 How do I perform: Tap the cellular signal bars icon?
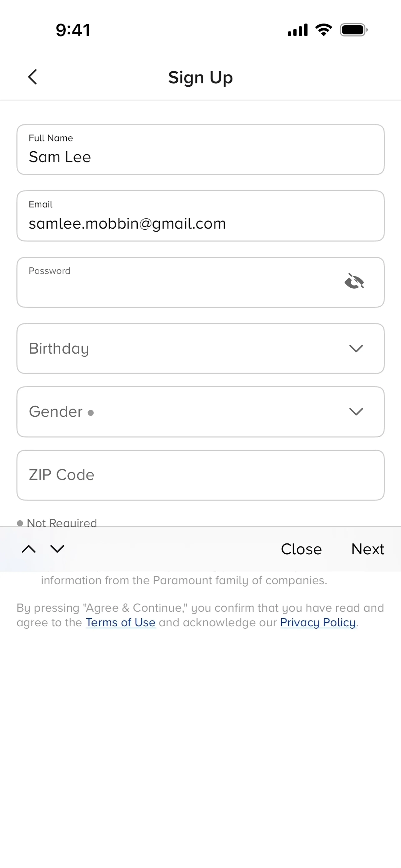tap(297, 30)
